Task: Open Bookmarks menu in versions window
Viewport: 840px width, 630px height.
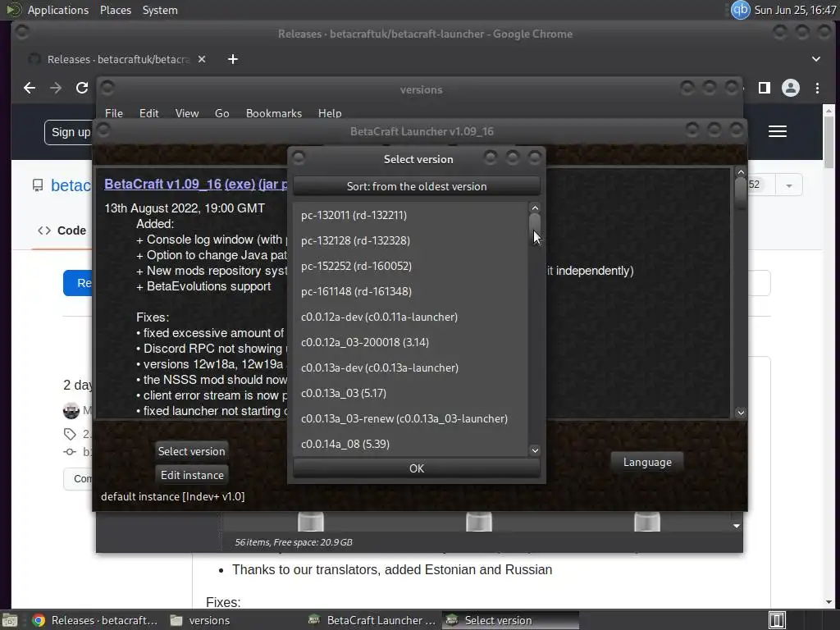Action: 274,113
